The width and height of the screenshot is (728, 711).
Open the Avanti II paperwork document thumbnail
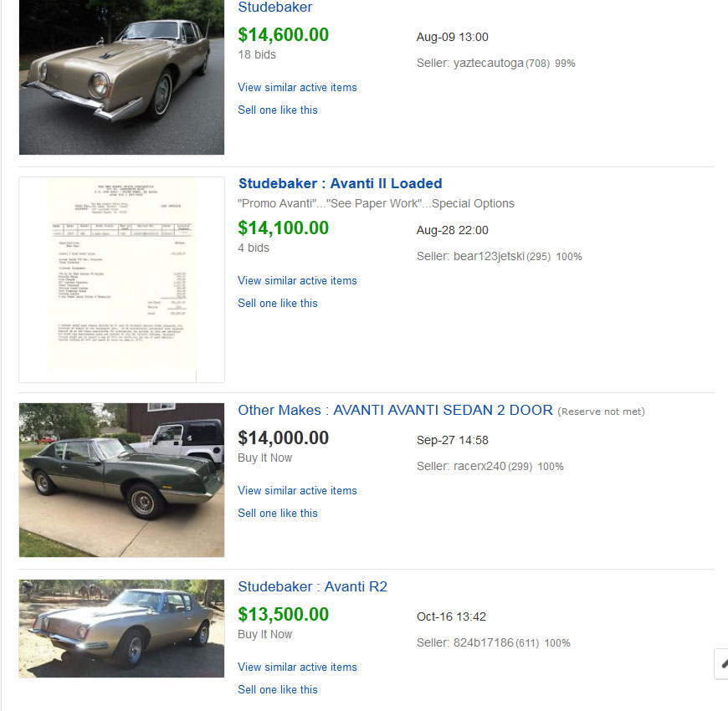click(x=121, y=279)
